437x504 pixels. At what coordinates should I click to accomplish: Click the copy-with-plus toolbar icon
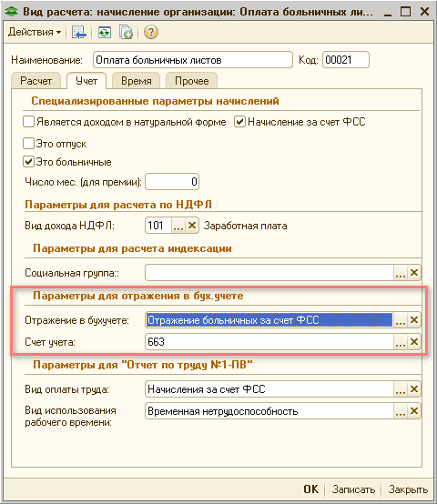(126, 32)
